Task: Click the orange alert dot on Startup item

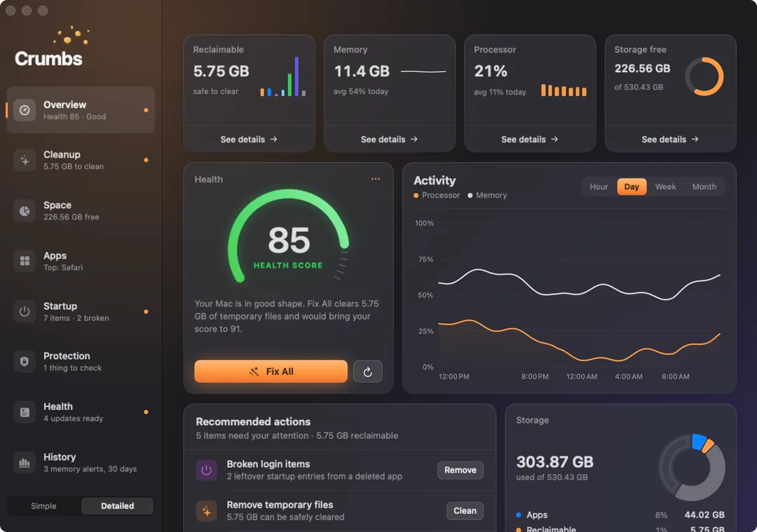Action: click(x=146, y=312)
